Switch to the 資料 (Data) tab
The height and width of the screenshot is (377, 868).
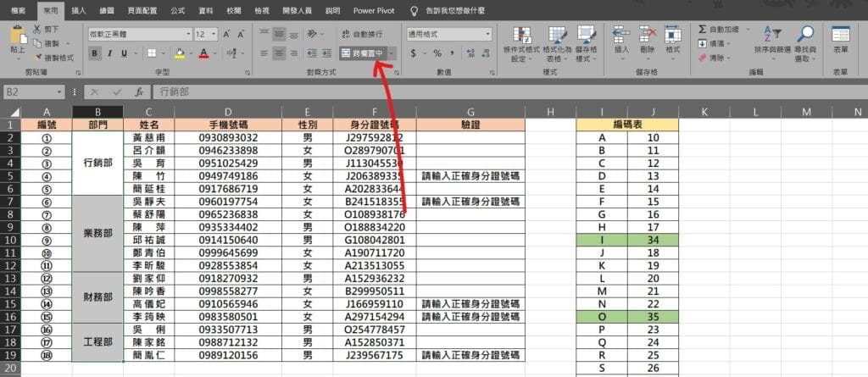[x=206, y=10]
